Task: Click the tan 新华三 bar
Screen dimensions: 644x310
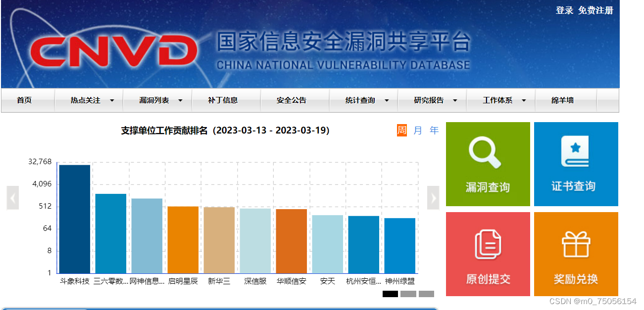Action: [x=219, y=240]
